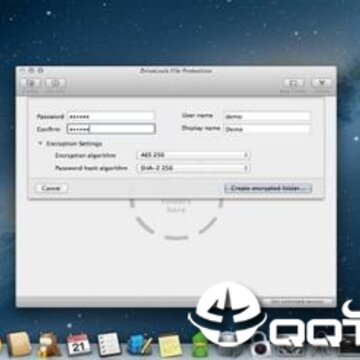Screen dimensions: 360x360
Task: Open Reminders checklist icon in the Dock
Action: (x=109, y=344)
